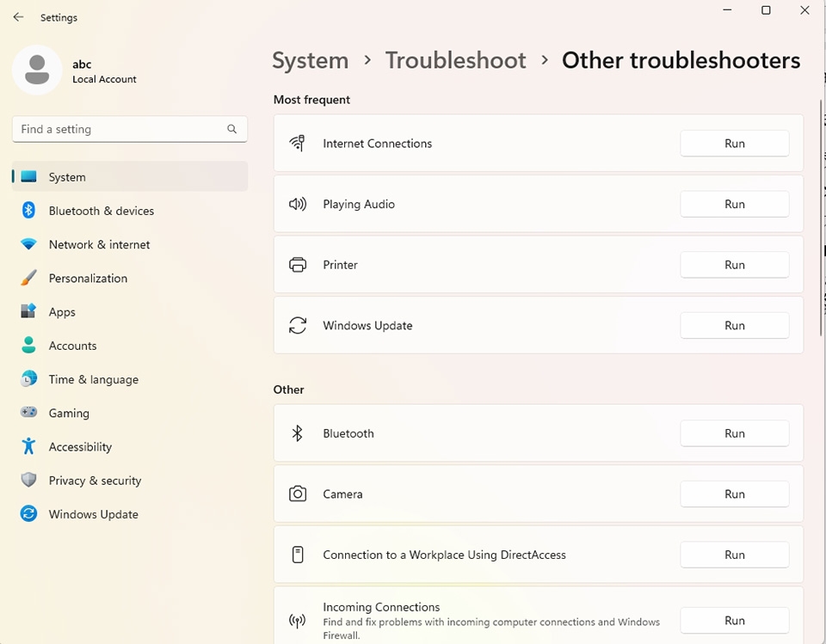Click the Printer troubleshooter icon

coord(297,265)
